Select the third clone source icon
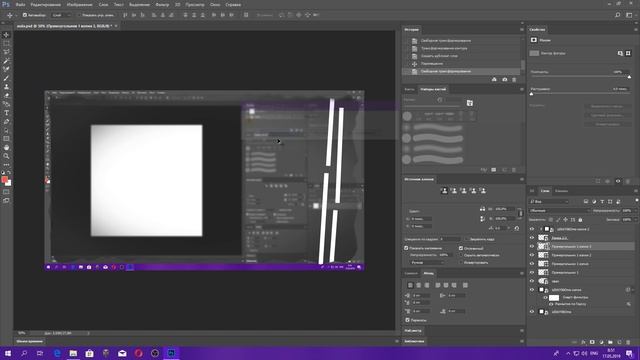This screenshot has width=640, height=360. tap(464, 191)
